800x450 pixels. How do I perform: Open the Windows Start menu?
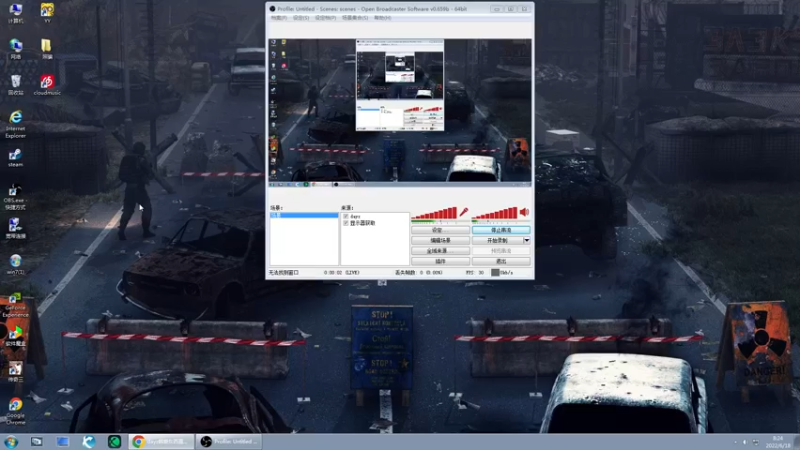pyautogui.click(x=11, y=442)
